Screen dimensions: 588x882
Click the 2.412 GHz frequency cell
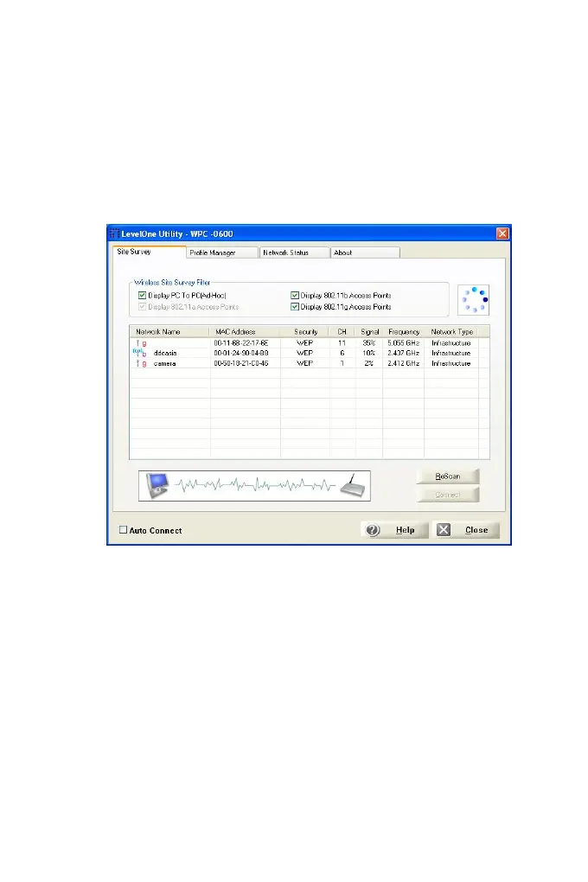coord(404,363)
